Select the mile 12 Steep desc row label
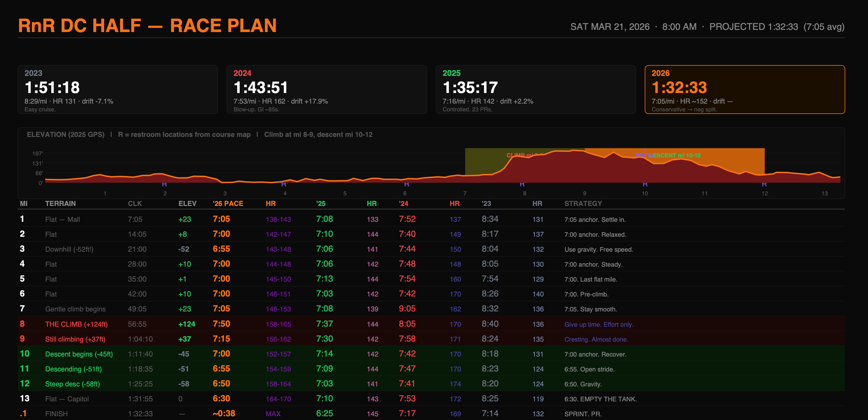 pyautogui.click(x=72, y=384)
